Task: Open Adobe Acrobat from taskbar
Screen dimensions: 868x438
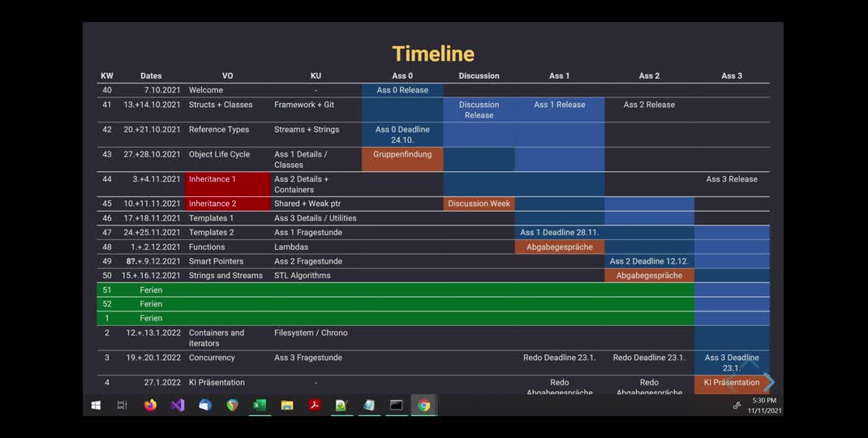Action: click(314, 405)
